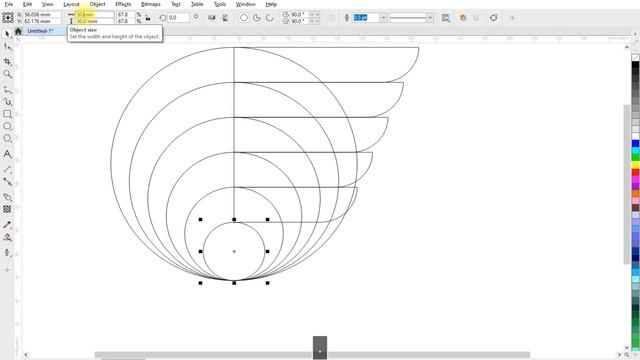The width and height of the screenshot is (640, 360).
Task: Toggle the lock ratio padlock
Action: (x=148, y=18)
